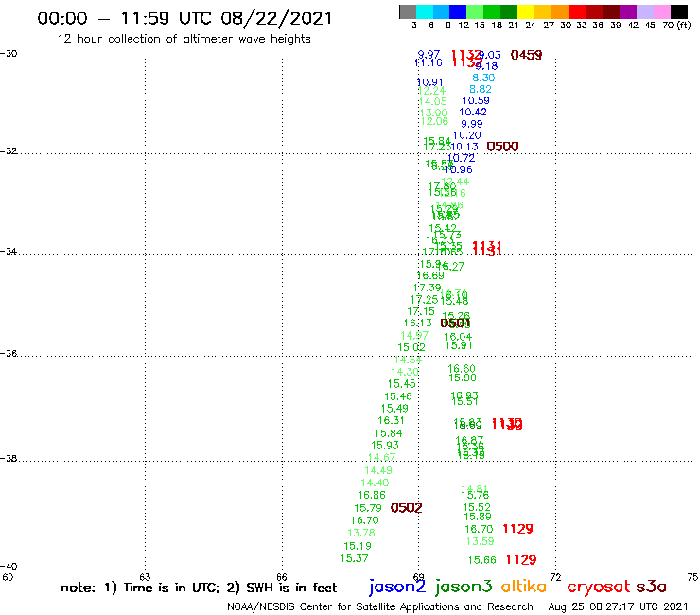This screenshot has height=615, width=700.
Task: Click the cyan swatch in the color scale
Action: [x=425, y=11]
